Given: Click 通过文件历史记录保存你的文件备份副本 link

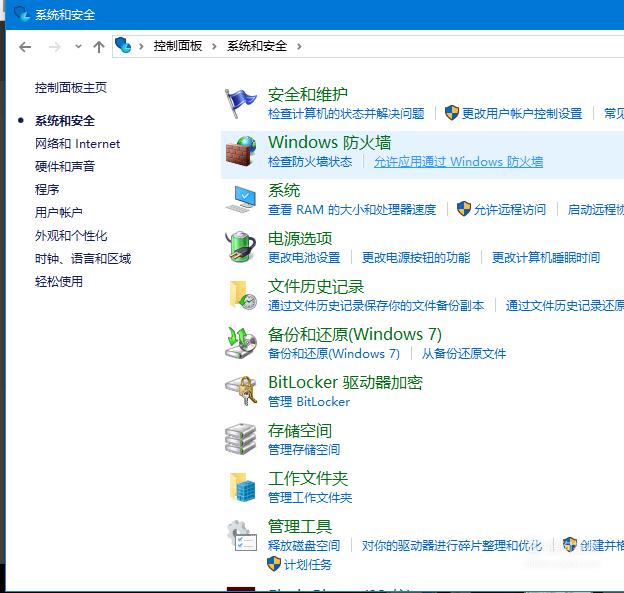Looking at the screenshot, I should 376,306.
